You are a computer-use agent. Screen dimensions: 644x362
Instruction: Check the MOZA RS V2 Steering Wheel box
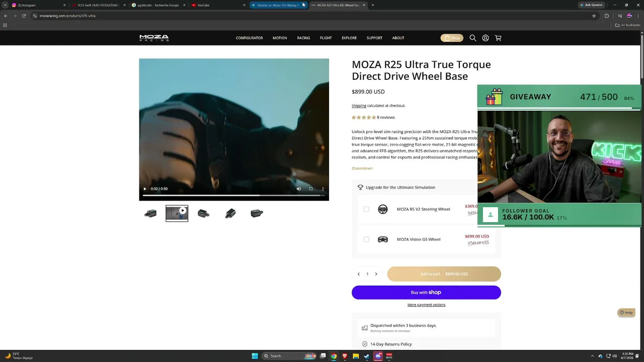pyautogui.click(x=366, y=209)
